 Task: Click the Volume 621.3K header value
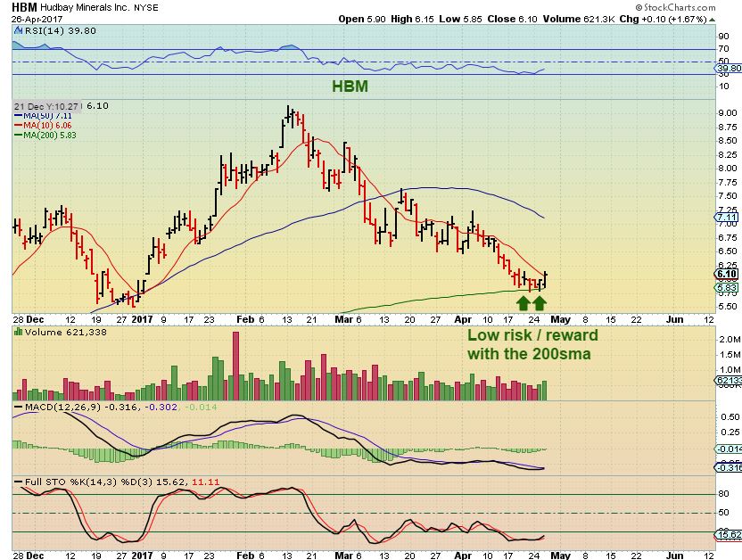[x=578, y=20]
